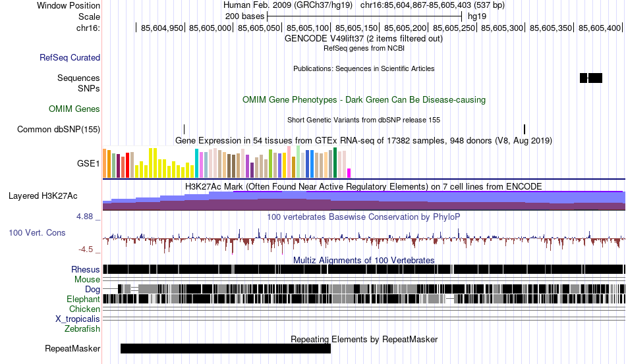Click the black RepeatMasker repeat element bar
Viewport: 626px width, 364px height.
click(x=225, y=348)
